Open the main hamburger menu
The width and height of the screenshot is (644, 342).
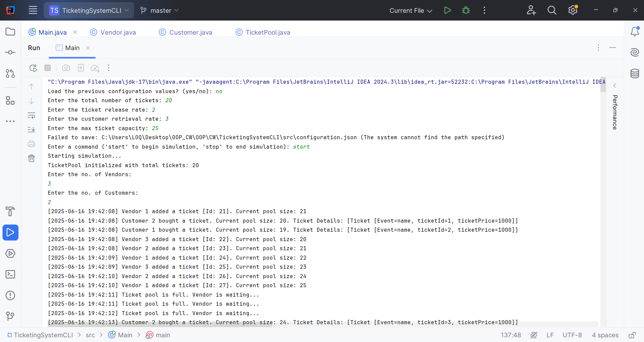pos(33,10)
